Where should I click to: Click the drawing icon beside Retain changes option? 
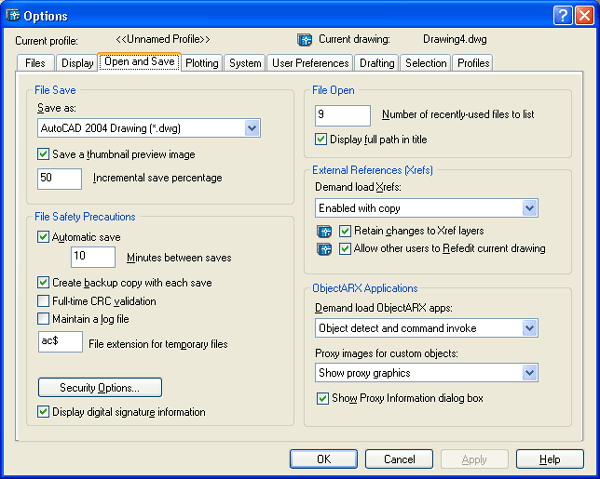click(x=323, y=231)
